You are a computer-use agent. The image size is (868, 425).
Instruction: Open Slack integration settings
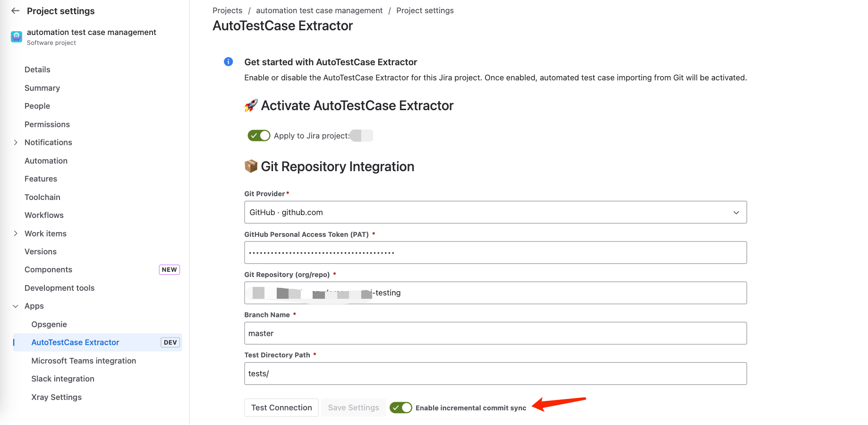63,379
